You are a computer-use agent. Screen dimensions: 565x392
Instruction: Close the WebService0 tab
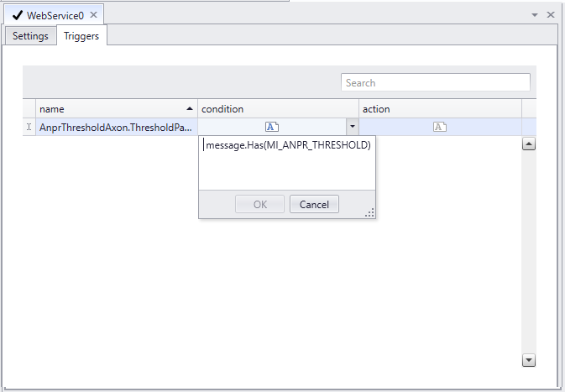[x=93, y=15]
